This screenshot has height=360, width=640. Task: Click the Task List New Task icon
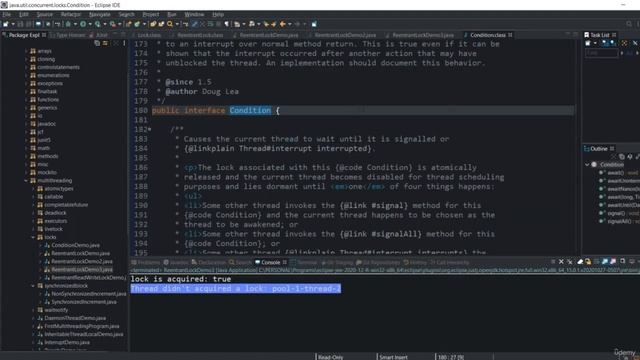[588, 43]
